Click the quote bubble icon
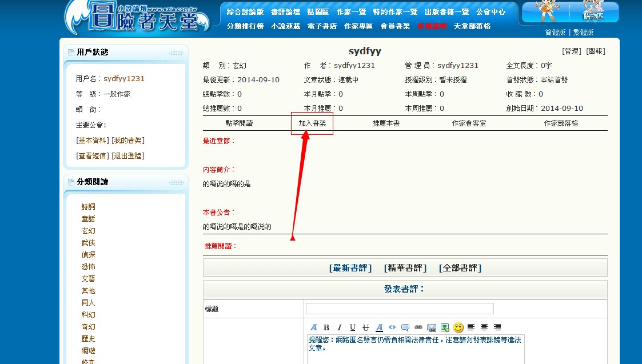 tap(406, 327)
